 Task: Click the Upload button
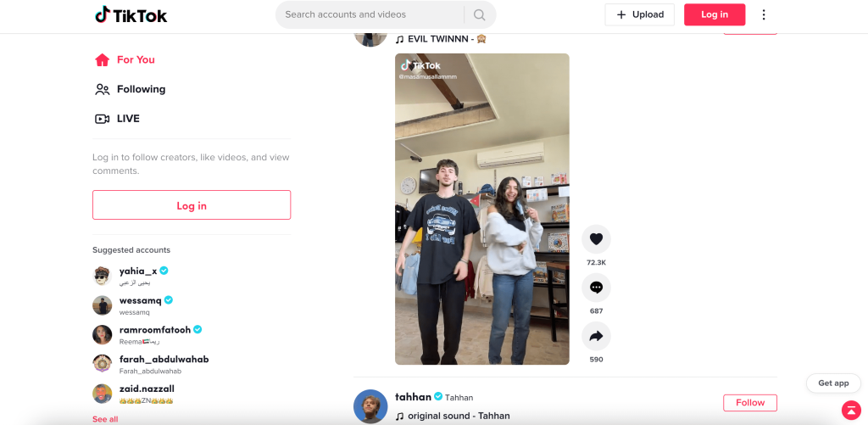coord(639,15)
